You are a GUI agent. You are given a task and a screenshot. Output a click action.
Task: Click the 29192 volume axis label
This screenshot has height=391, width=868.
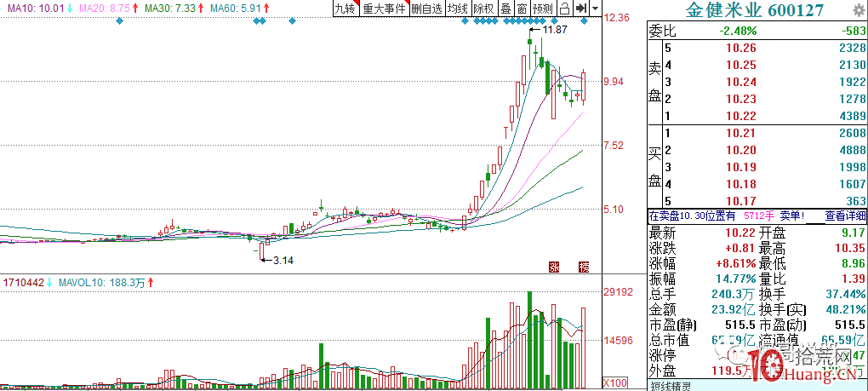pos(618,292)
